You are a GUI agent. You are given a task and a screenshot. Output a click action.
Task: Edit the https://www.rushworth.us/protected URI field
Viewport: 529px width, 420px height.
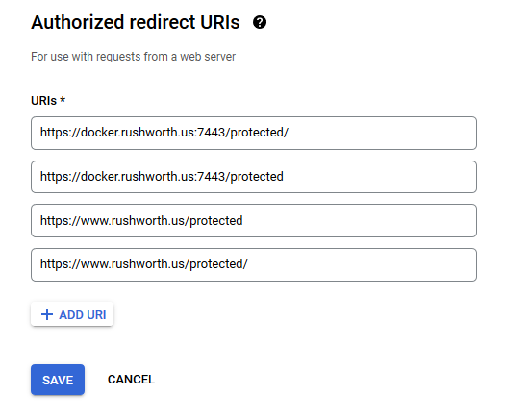pyautogui.click(x=254, y=221)
